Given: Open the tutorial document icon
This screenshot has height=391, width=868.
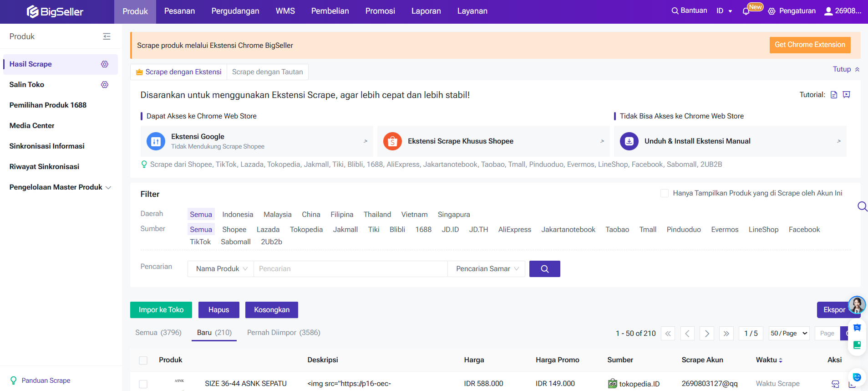Looking at the screenshot, I should click(x=834, y=95).
